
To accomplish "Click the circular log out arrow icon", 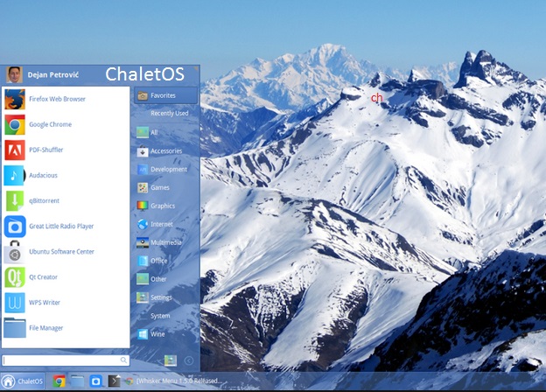I will pos(189,360).
